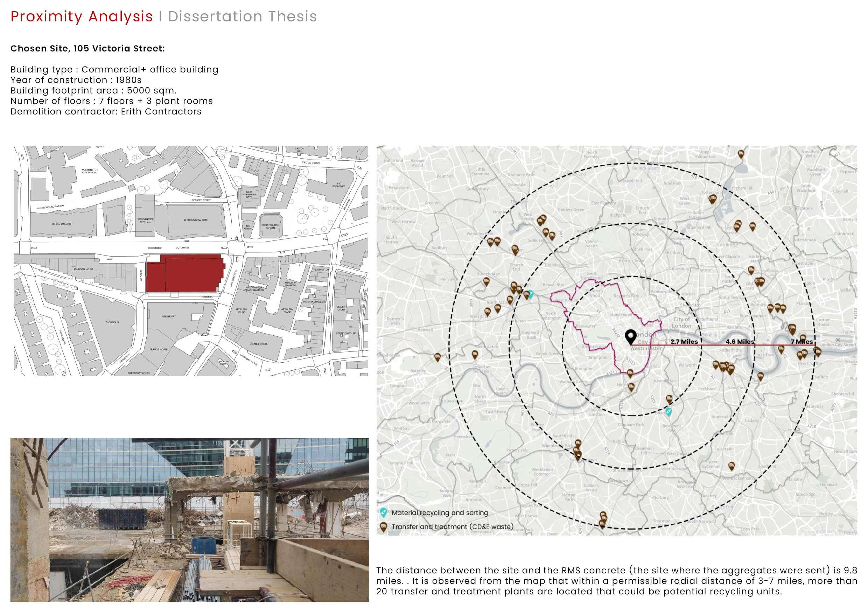Image resolution: width=868 pixels, height=614 pixels.
Task: Click teal recycling marker near Brixton
Action: coord(668,412)
